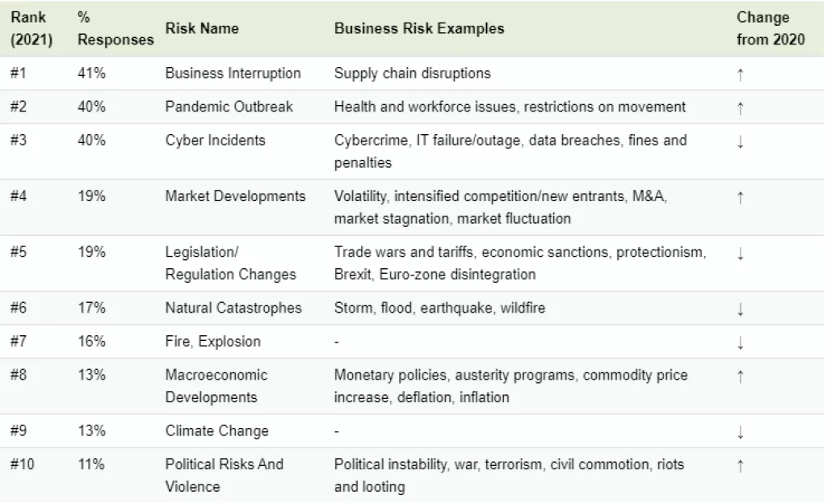The image size is (827, 504).
Task: Click the down arrow for Fire, Explosion
Action: [740, 342]
